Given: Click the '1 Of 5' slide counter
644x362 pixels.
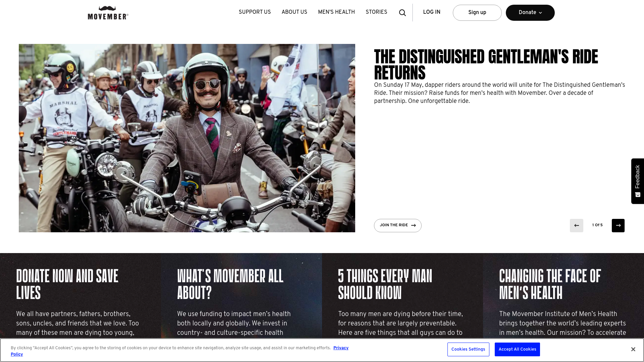Looking at the screenshot, I should tap(597, 225).
